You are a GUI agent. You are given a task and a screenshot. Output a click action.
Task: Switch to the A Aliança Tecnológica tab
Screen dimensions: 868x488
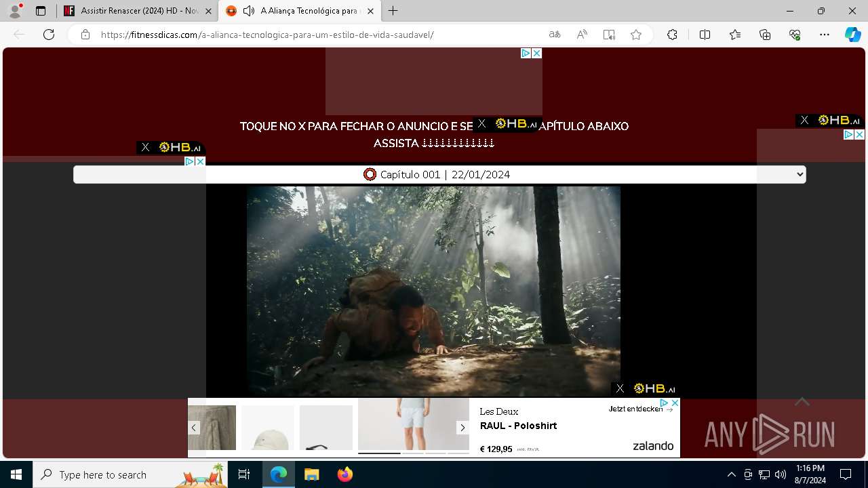coord(299,11)
